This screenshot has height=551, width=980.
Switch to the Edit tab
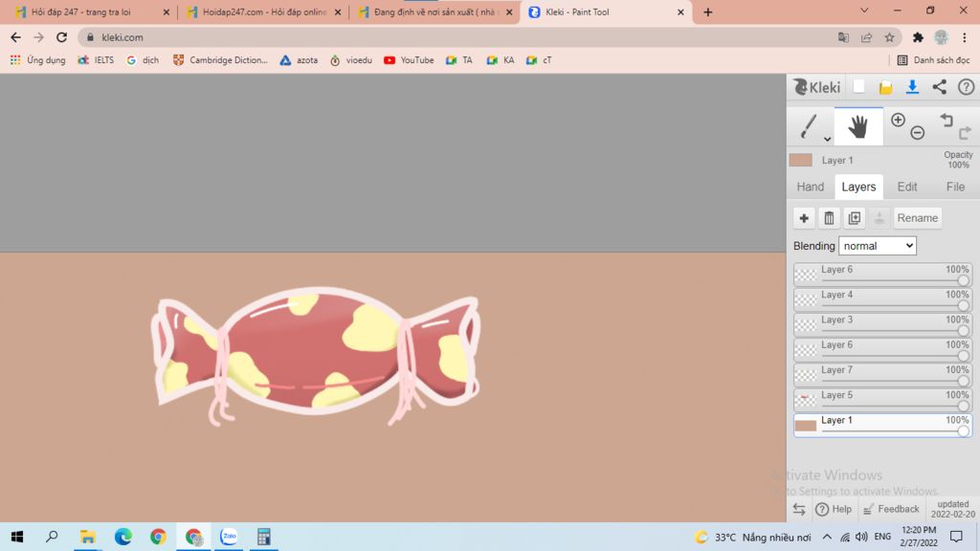[x=907, y=187]
